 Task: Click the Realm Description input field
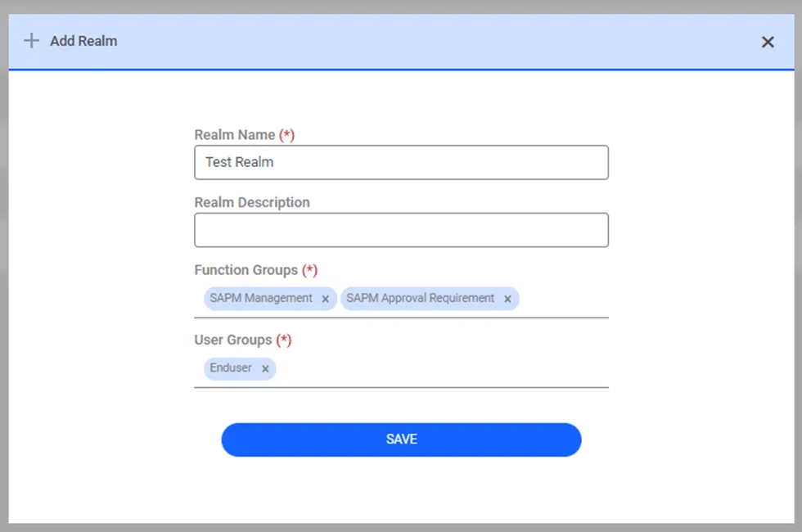tap(401, 230)
